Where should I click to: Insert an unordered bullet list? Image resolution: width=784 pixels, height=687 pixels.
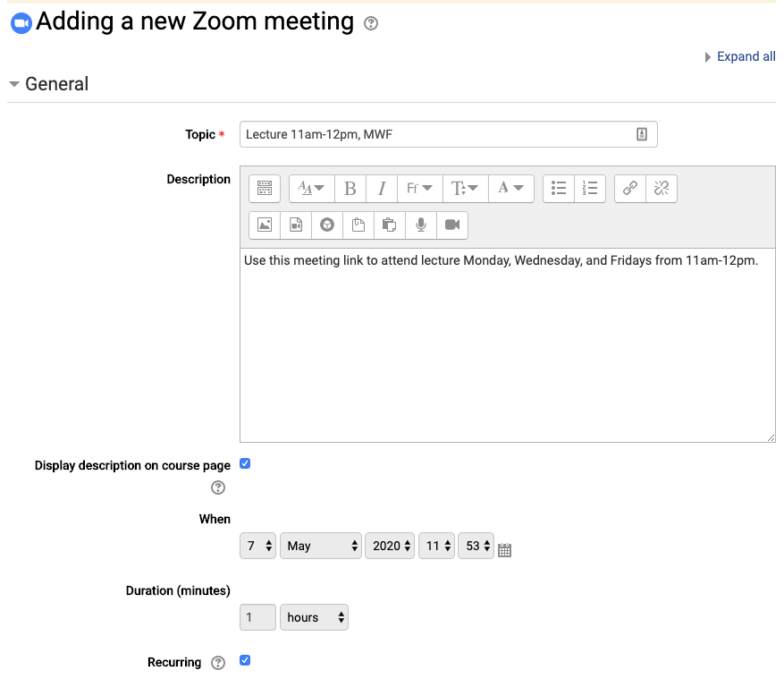tap(559, 188)
